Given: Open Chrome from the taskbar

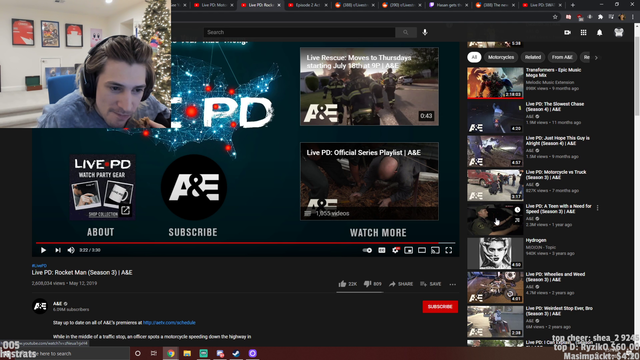Looking at the screenshot, I should [171, 353].
